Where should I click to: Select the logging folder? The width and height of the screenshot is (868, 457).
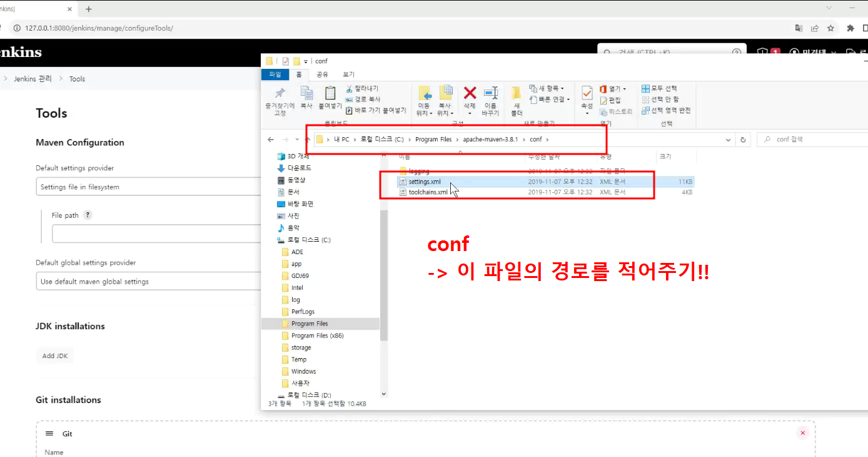(x=418, y=171)
